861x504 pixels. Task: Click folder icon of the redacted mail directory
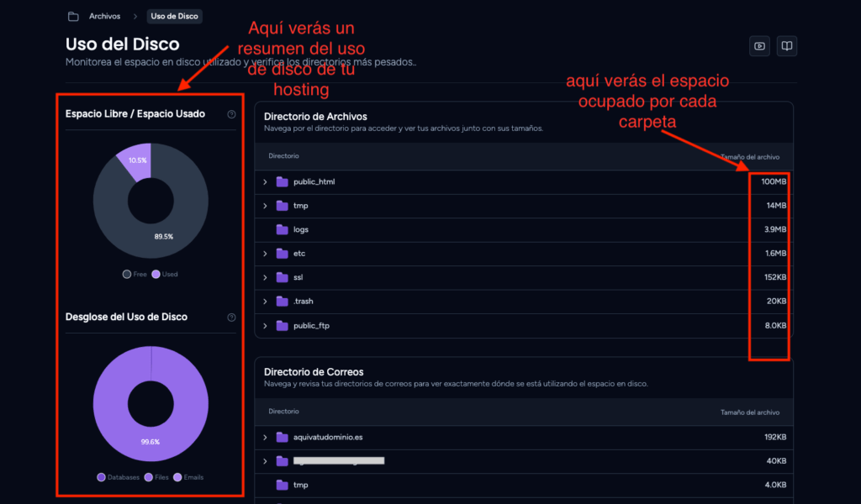tap(283, 461)
